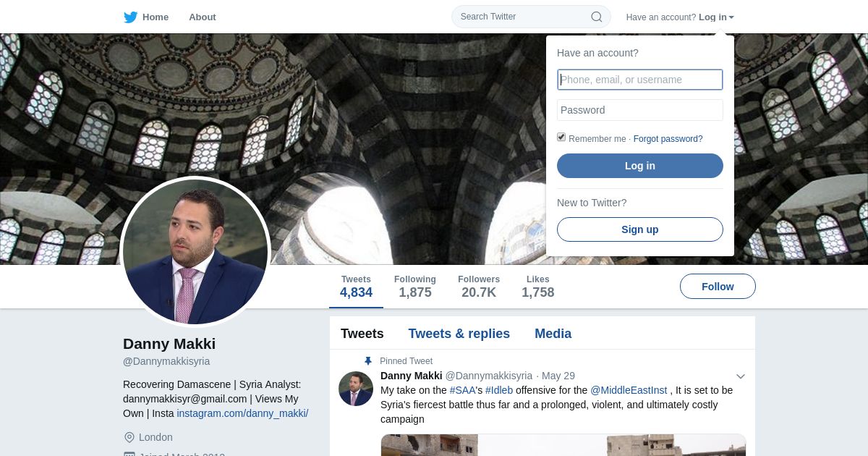Click the blue Log in button
Screen dimensions: 868x456
[x=640, y=166]
